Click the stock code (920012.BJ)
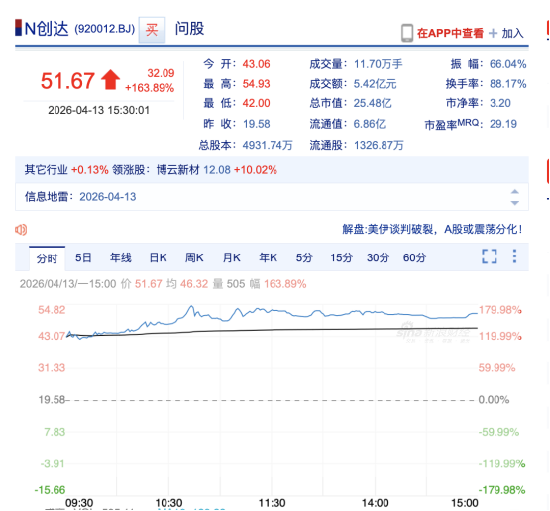Viewport: 550px width, 511px height. point(105,29)
